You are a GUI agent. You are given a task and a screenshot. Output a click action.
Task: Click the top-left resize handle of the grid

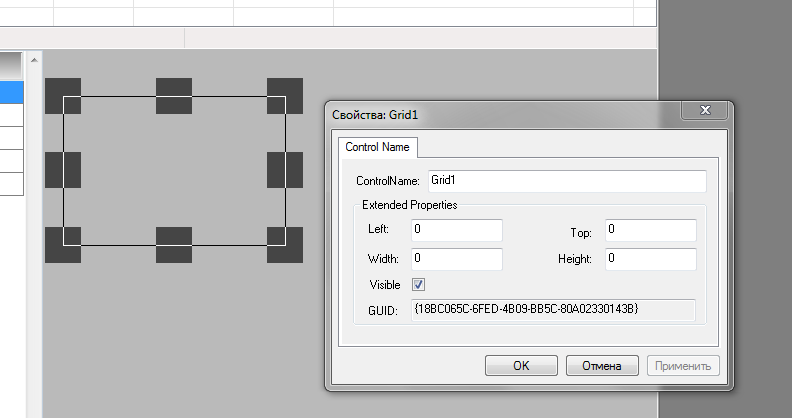(x=63, y=96)
